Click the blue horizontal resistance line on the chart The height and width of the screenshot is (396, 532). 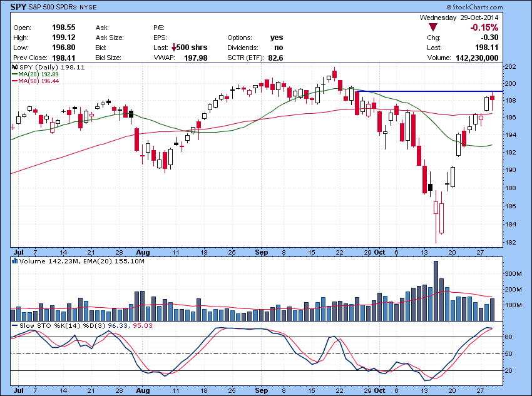point(429,91)
